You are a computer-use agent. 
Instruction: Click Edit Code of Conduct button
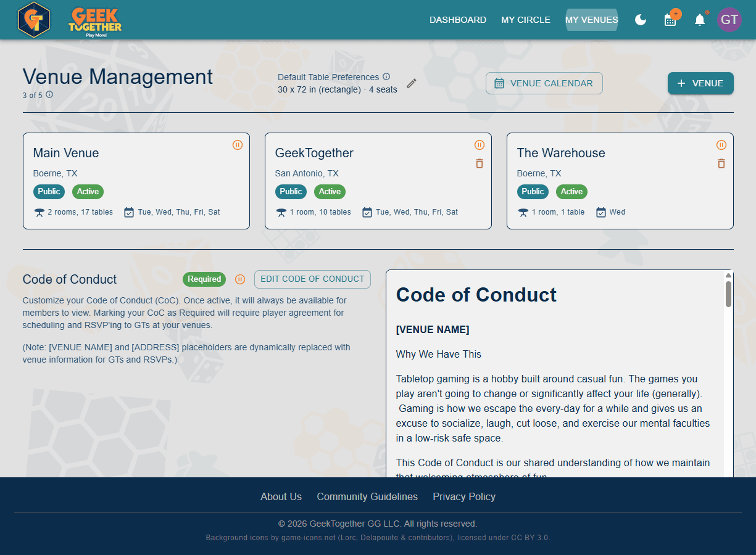pos(312,279)
